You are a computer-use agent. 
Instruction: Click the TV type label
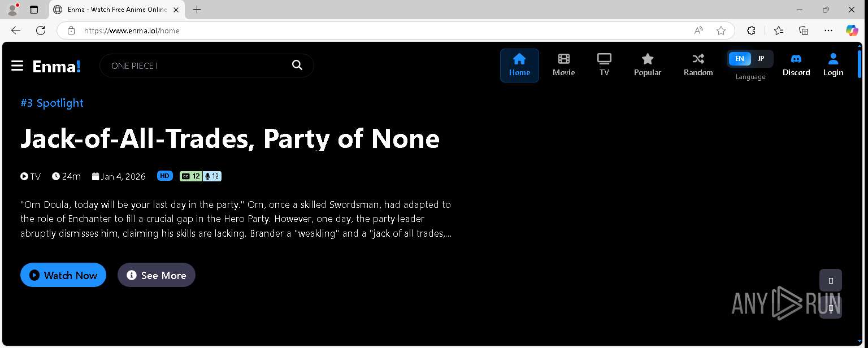coord(31,176)
